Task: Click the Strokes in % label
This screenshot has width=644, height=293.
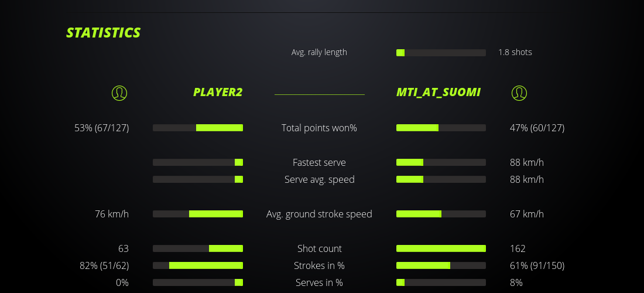Action: 319,265
